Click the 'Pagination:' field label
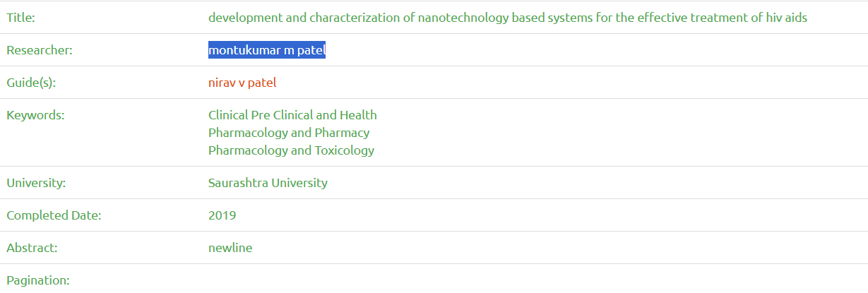This screenshot has width=868, height=293. point(38,280)
